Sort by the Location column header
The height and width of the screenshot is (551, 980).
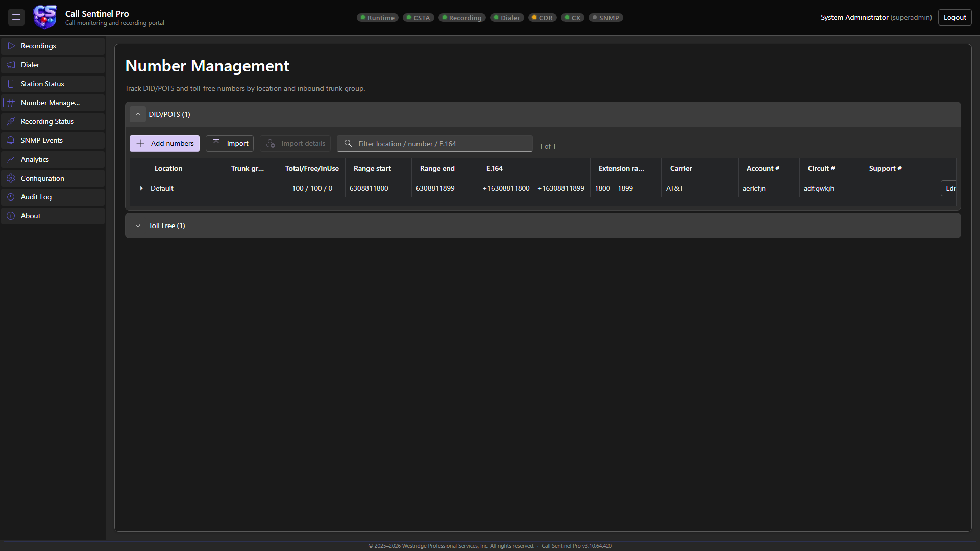click(184, 168)
